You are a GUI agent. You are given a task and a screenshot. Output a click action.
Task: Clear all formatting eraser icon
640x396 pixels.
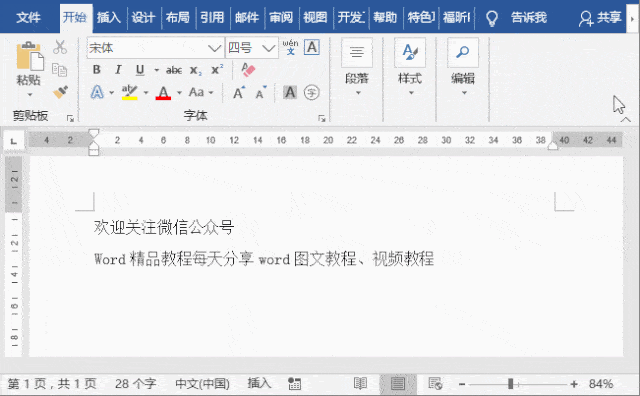[247, 70]
